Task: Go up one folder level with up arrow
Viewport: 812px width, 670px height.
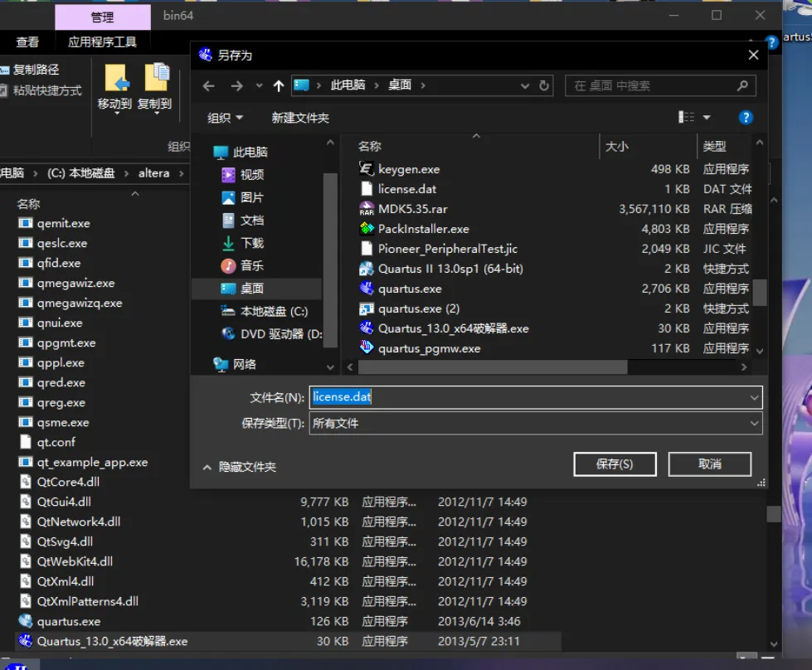Action: coord(279,86)
